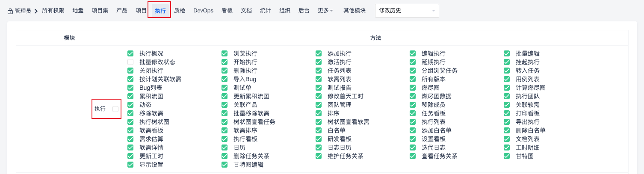The width and height of the screenshot is (644, 174).
Task: Open the 更多 dropdown menu
Action: point(325,11)
